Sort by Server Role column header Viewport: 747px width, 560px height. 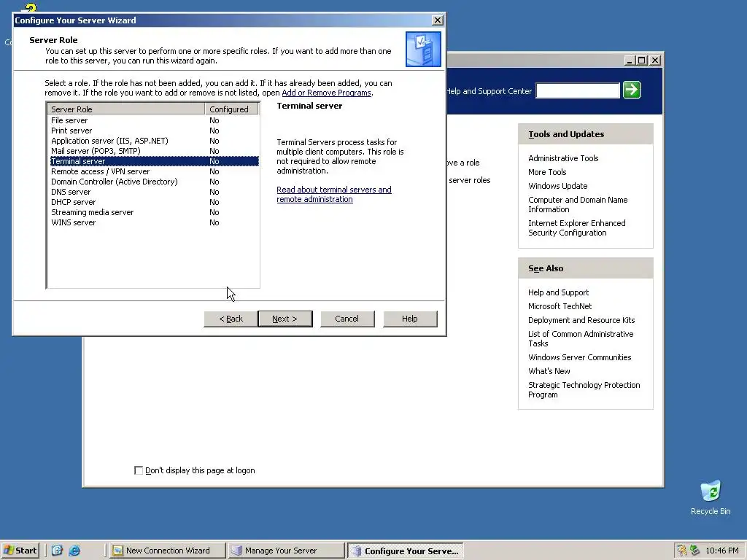[126, 109]
